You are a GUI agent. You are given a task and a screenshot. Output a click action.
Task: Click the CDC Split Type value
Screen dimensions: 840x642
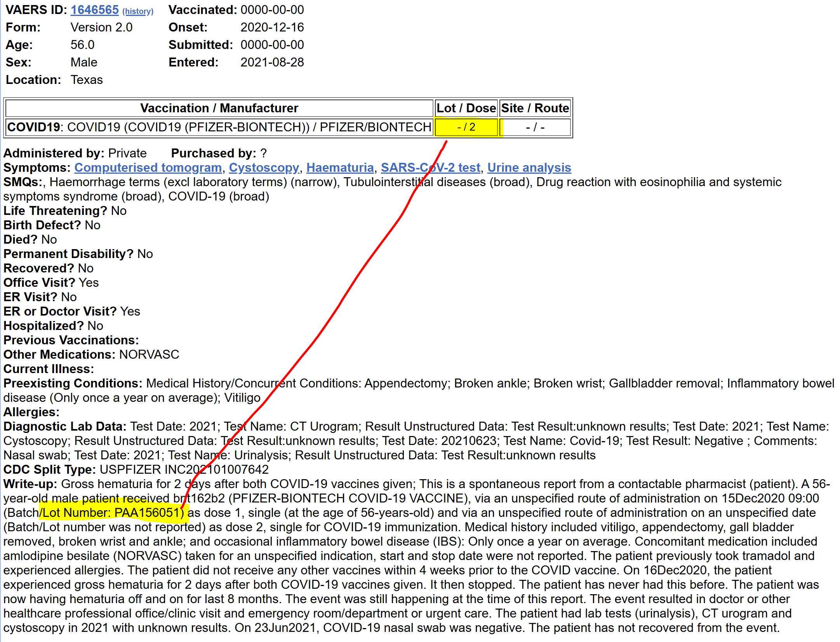pos(184,469)
